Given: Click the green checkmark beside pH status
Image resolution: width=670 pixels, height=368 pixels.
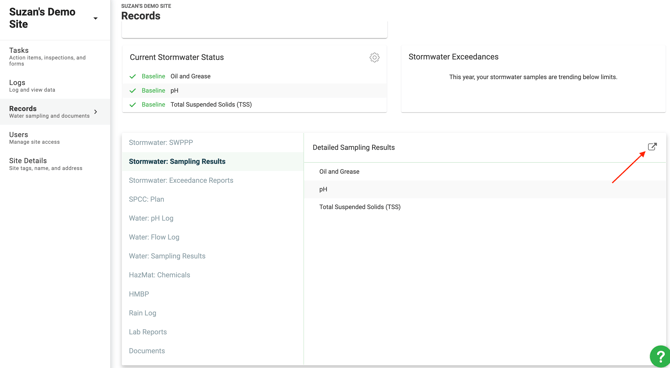Looking at the screenshot, I should pos(132,91).
